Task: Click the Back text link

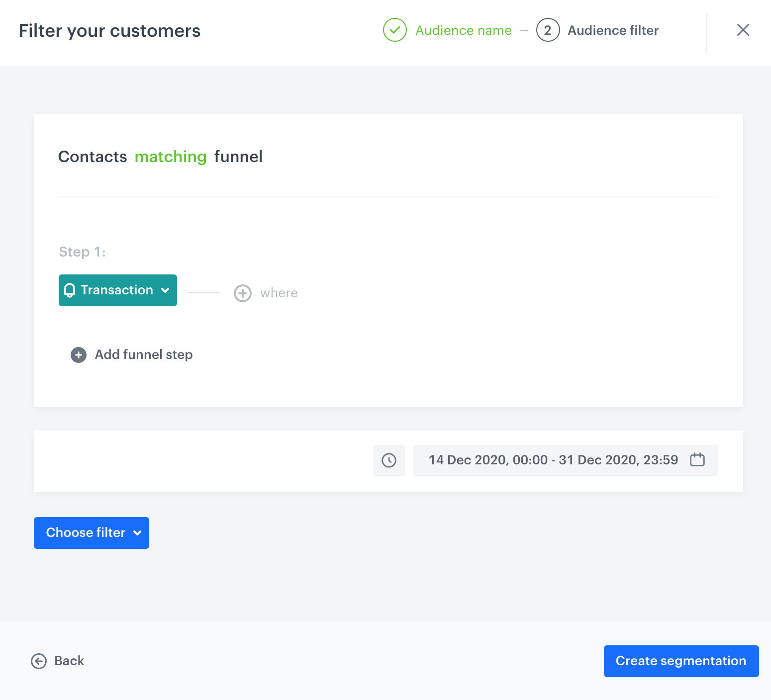Action: point(69,661)
